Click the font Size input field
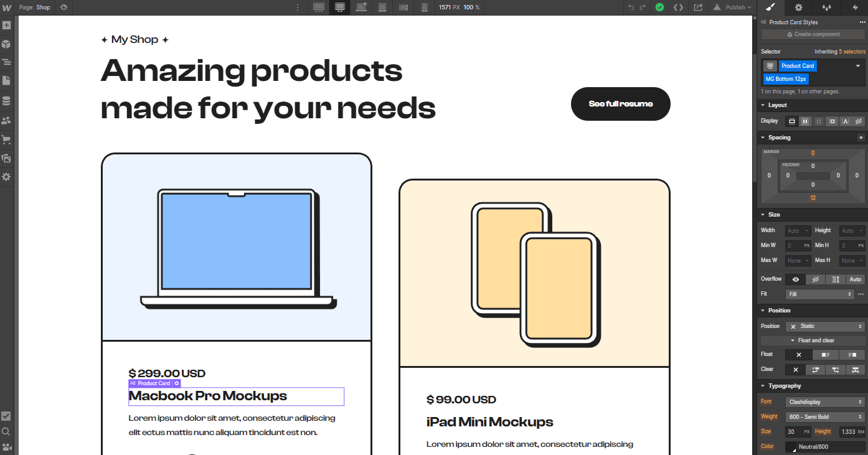 (795, 431)
